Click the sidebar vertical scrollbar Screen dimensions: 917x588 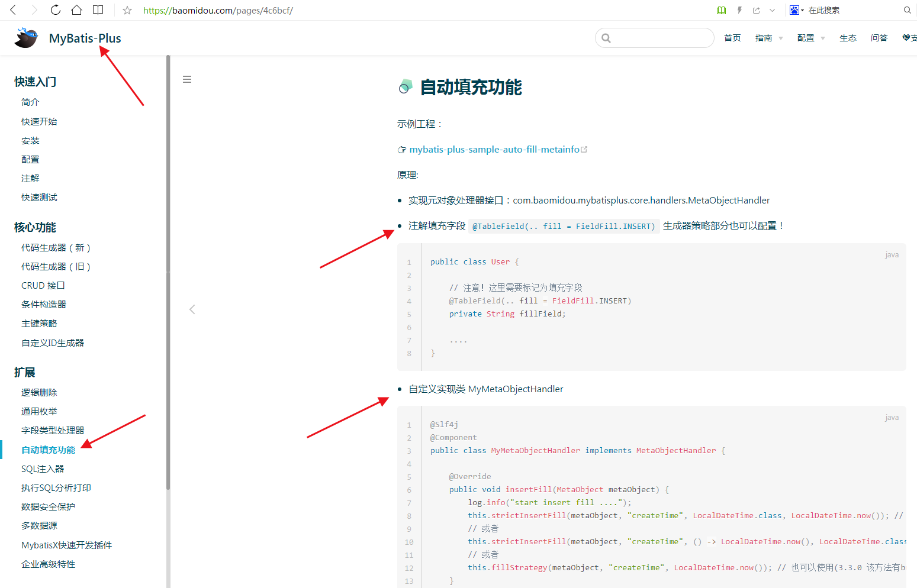click(168, 272)
